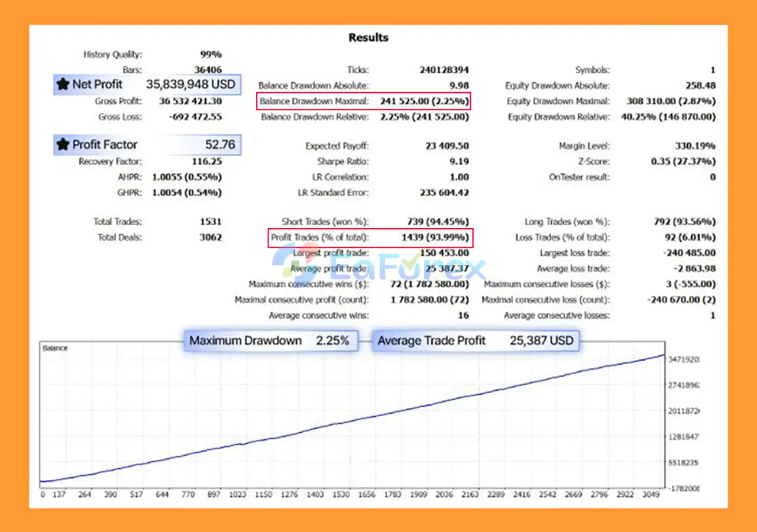Click the Average Trade Profit 25,387 USD badge
This screenshot has width=757, height=532.
(x=475, y=340)
